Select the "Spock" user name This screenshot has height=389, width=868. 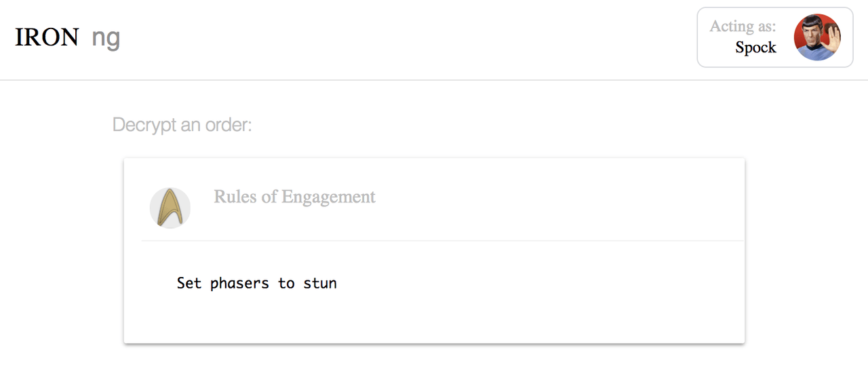point(755,48)
